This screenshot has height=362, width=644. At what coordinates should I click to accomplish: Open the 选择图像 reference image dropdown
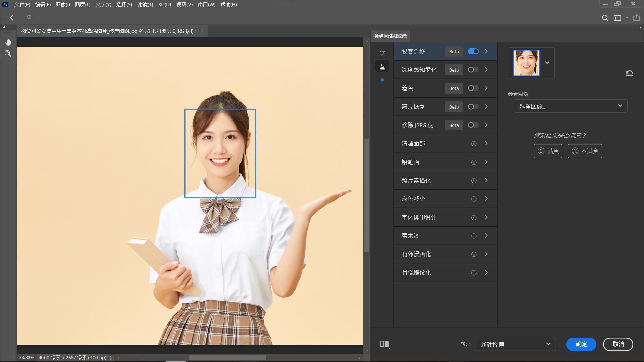click(x=570, y=106)
